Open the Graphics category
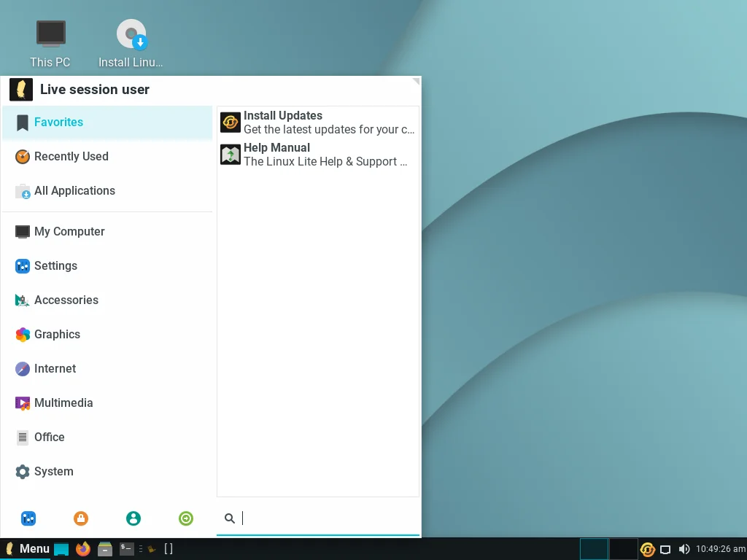Screen dimensions: 747x560 click(x=107, y=334)
